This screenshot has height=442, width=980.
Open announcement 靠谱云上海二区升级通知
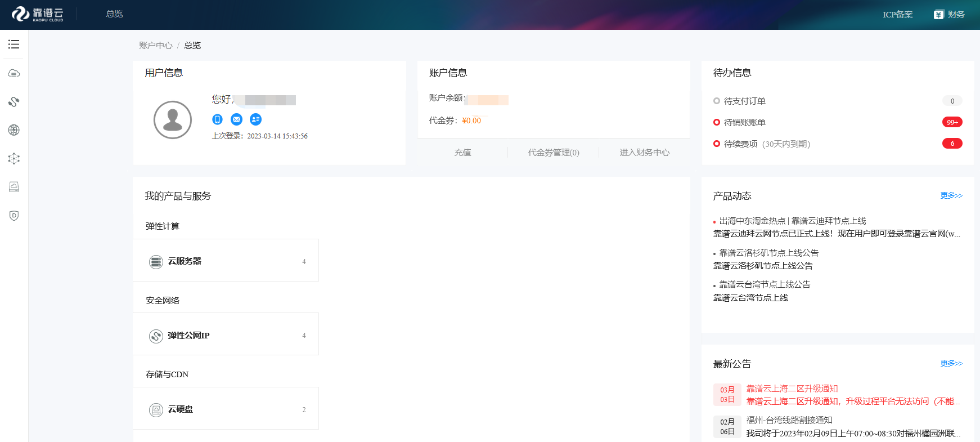point(792,389)
